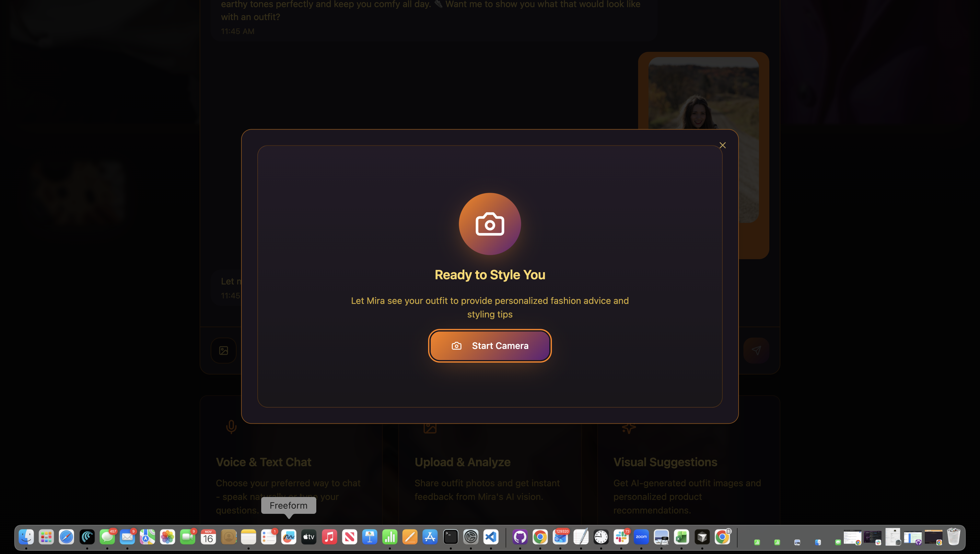Image resolution: width=980 pixels, height=554 pixels.
Task: Open Outlook with the 129320 badge
Action: coord(560,537)
